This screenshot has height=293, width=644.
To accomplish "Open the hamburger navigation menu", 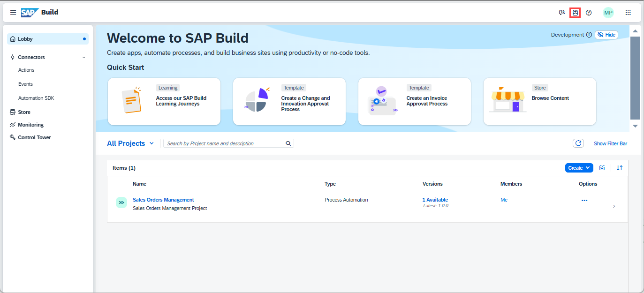I will tap(13, 12).
